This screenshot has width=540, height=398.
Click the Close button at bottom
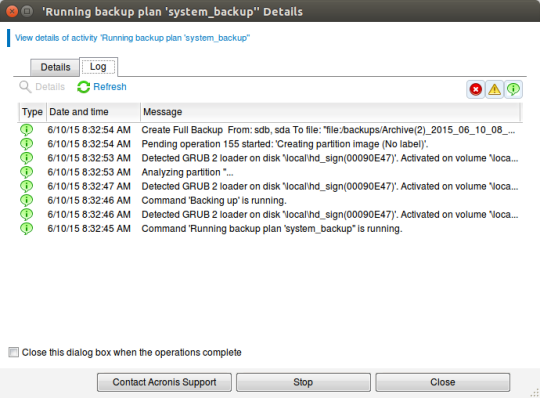pos(443,382)
